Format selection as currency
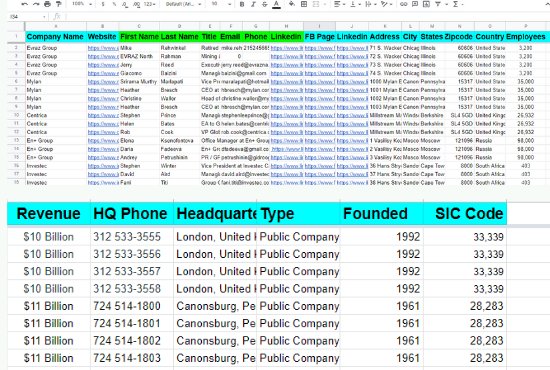 pyautogui.click(x=103, y=4)
